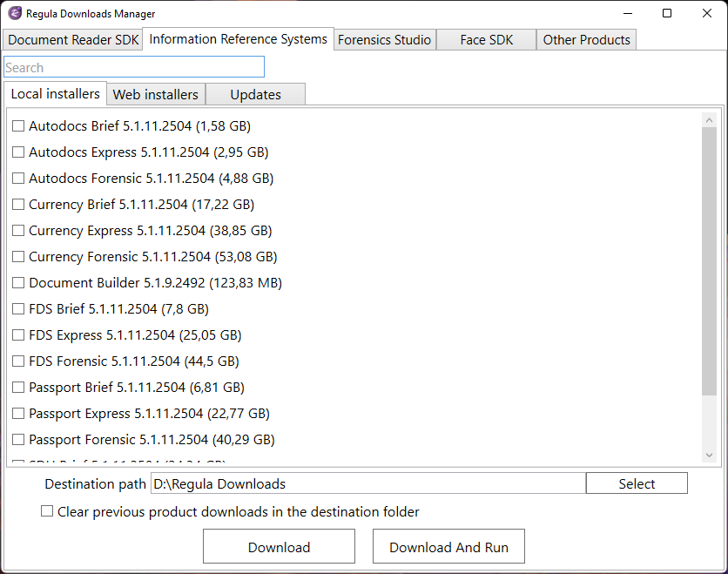Click the Document Builder 5.1.9.2492 label
This screenshot has height=574, width=728.
tap(156, 283)
